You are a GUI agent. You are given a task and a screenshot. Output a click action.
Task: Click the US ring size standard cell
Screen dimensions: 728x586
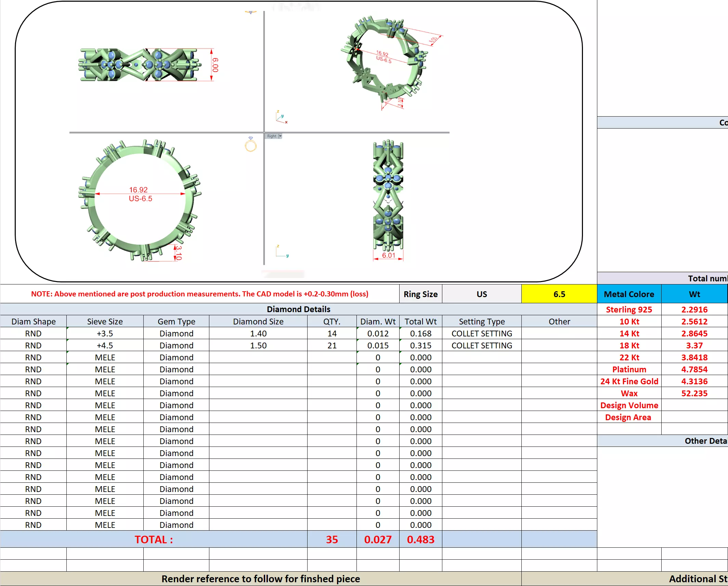tap(481, 294)
